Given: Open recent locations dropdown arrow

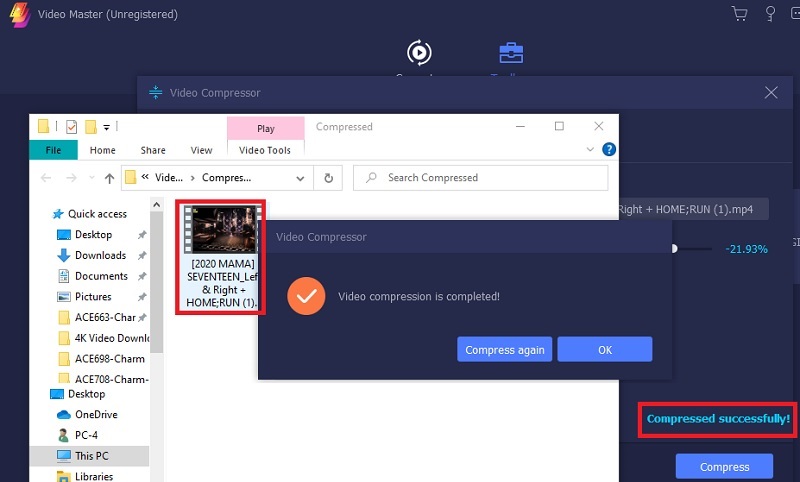Looking at the screenshot, I should tap(92, 177).
